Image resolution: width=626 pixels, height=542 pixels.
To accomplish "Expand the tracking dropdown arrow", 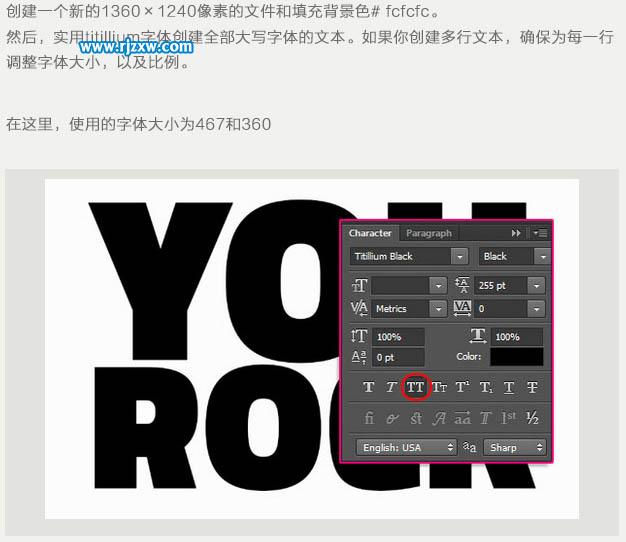I will (536, 309).
